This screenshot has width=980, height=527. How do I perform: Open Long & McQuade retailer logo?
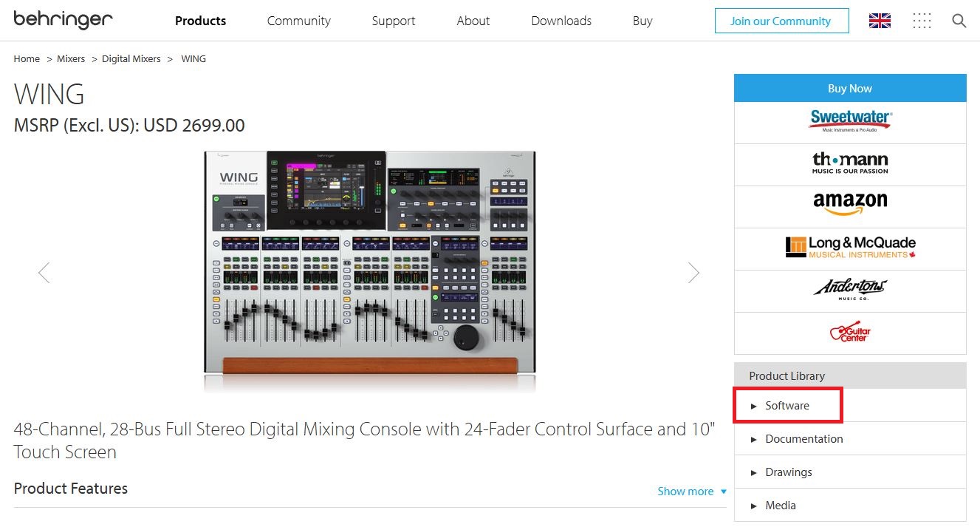pos(850,248)
